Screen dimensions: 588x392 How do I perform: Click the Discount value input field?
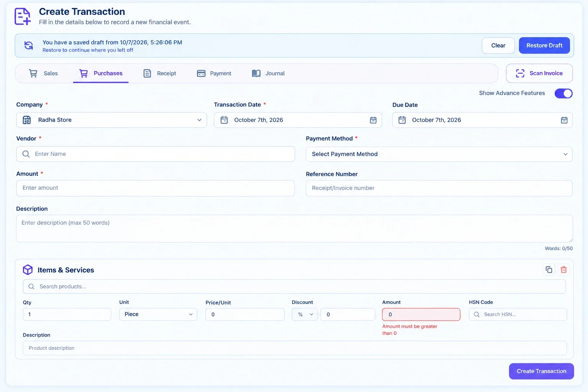[x=348, y=314]
